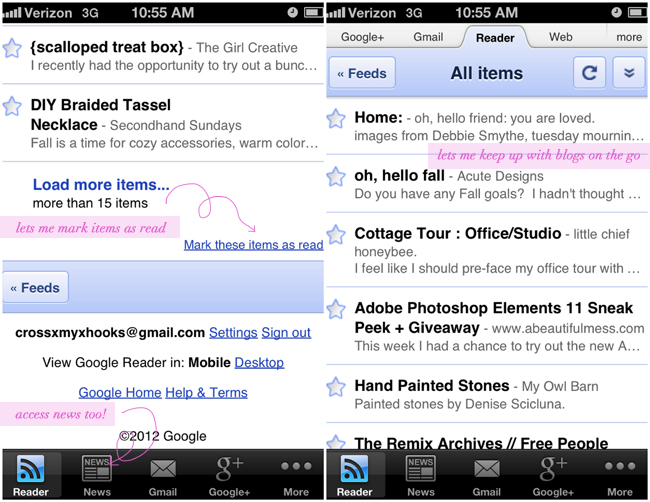This screenshot has height=502, width=650.
Task: Open the Help & Terms link
Action: point(206,392)
